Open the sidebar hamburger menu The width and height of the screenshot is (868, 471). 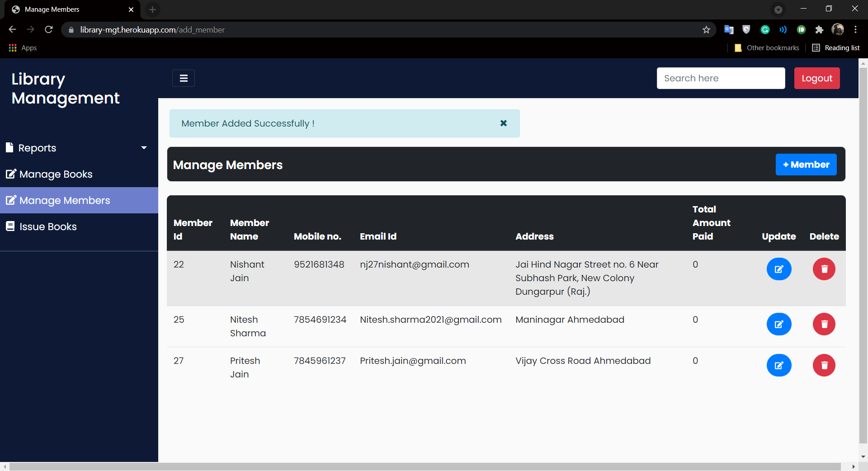(x=183, y=78)
